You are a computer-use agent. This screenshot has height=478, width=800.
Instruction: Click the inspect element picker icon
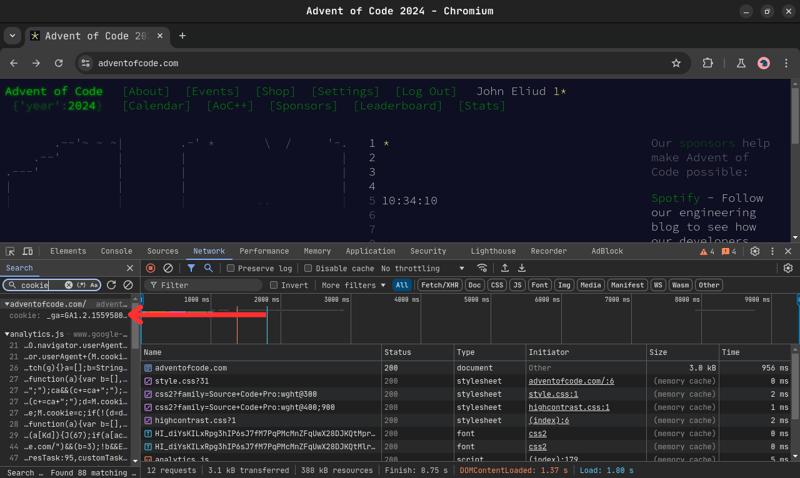click(x=10, y=252)
